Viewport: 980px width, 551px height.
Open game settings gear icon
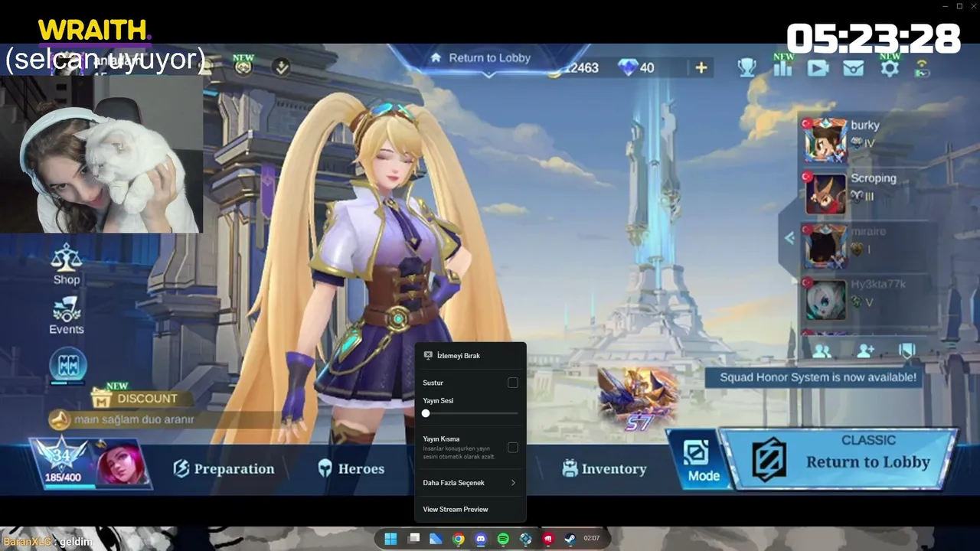coord(889,68)
